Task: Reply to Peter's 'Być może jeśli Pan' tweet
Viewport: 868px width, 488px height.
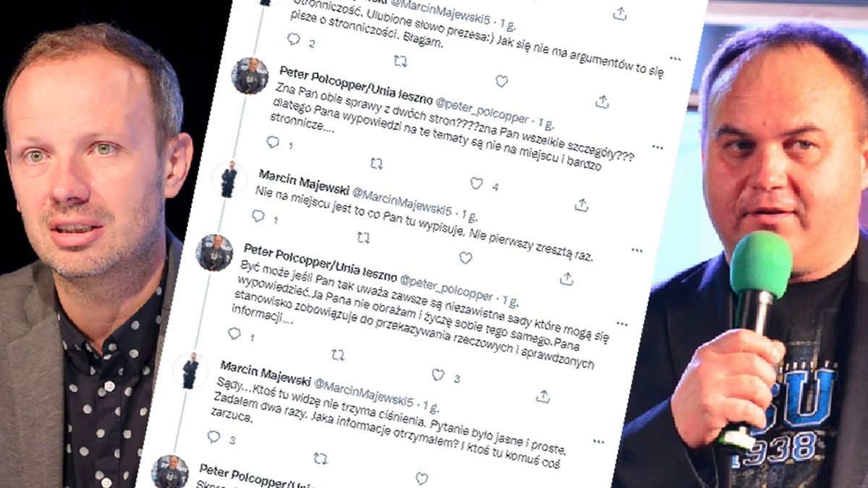Action: (234, 333)
